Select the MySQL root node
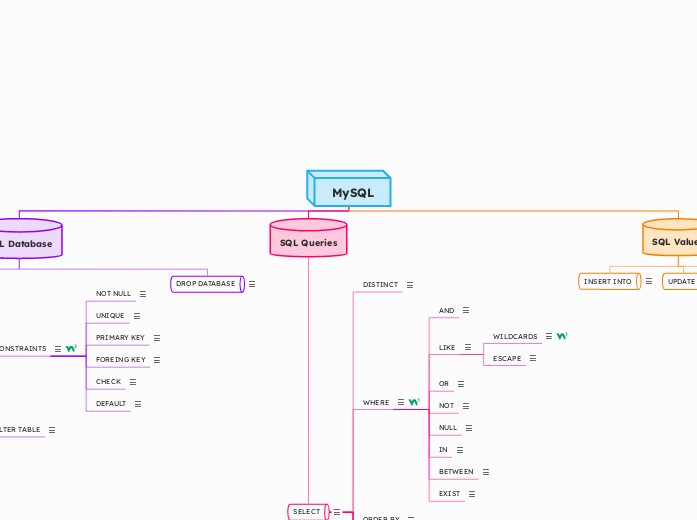697x520 pixels. (x=349, y=188)
